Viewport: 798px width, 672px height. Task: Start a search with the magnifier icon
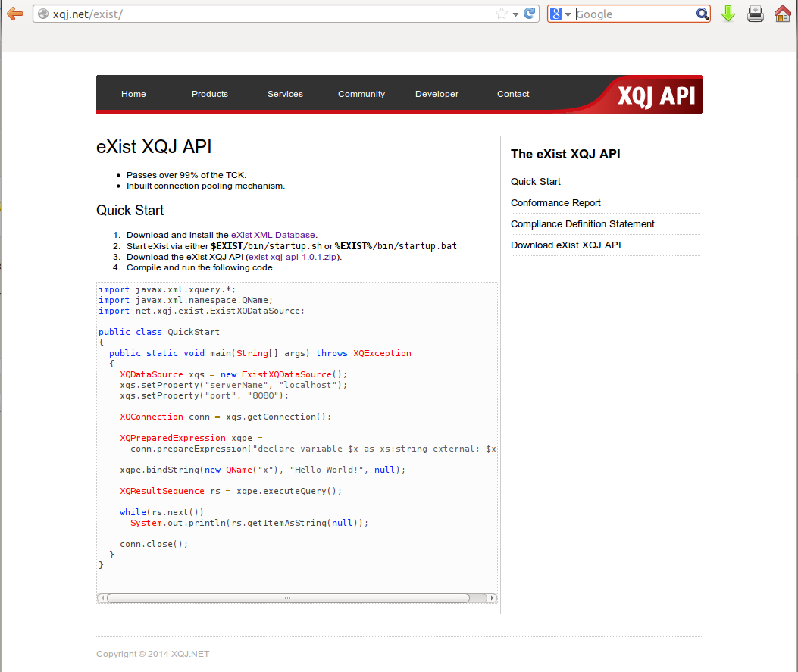click(702, 14)
